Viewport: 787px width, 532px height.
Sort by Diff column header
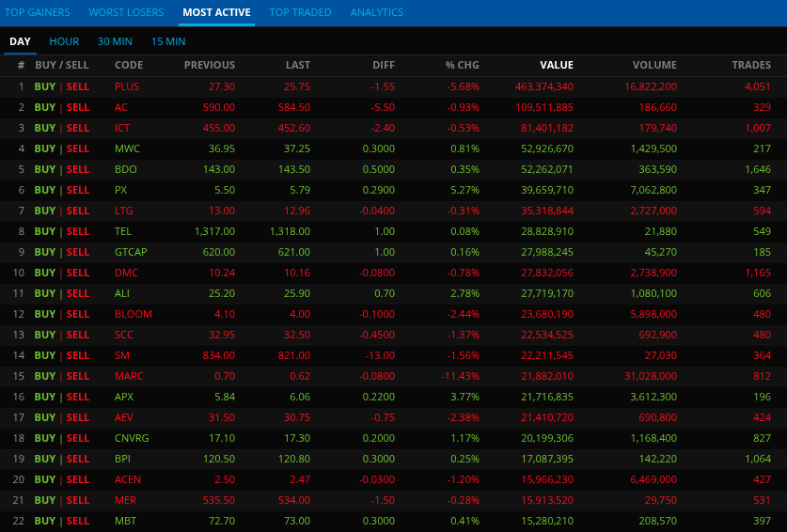(x=384, y=65)
